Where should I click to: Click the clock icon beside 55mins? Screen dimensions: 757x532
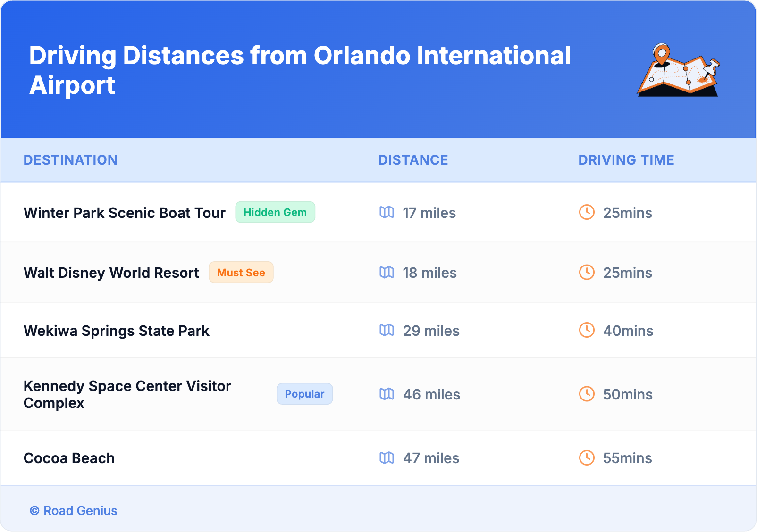[587, 457]
